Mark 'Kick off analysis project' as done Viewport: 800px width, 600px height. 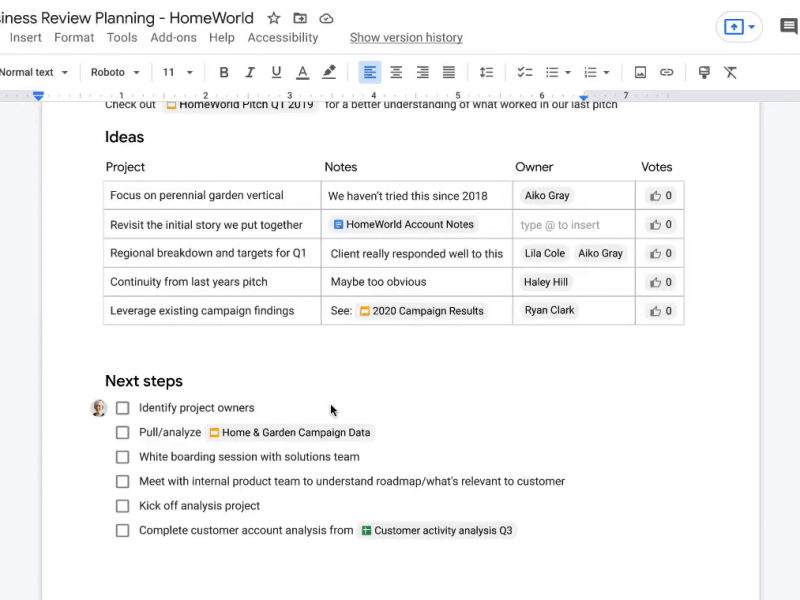click(122, 506)
